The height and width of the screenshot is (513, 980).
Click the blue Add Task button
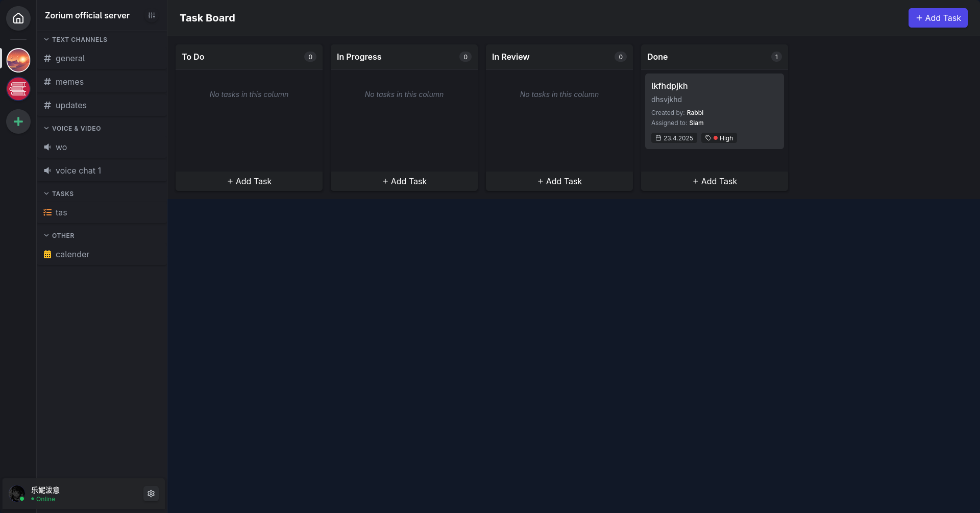(x=938, y=18)
